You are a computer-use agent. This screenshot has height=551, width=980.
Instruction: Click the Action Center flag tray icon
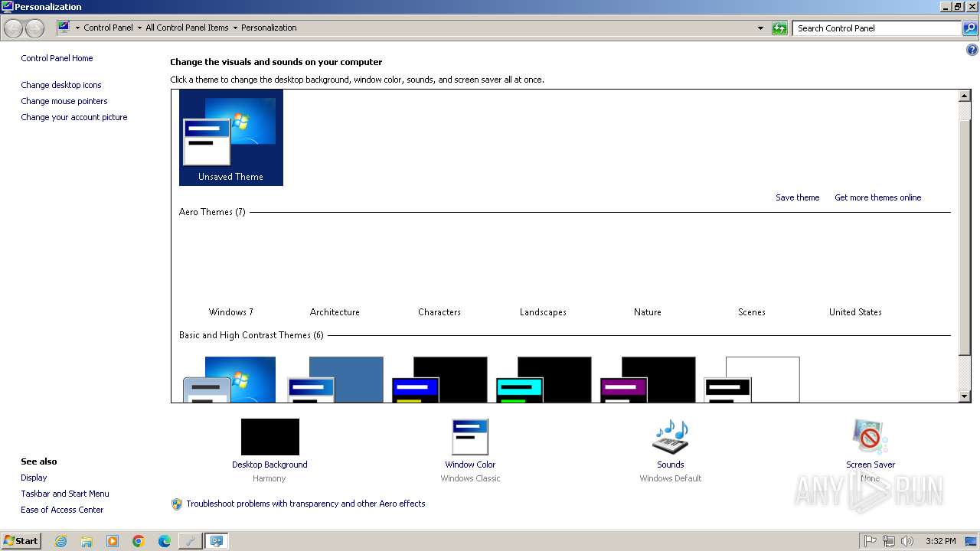[871, 541]
